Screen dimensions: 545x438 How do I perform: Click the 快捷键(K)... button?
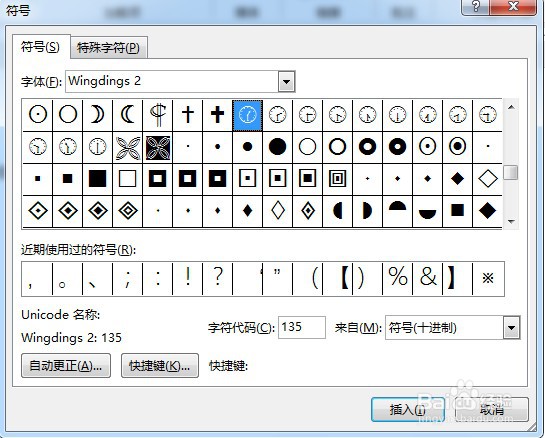tap(160, 366)
